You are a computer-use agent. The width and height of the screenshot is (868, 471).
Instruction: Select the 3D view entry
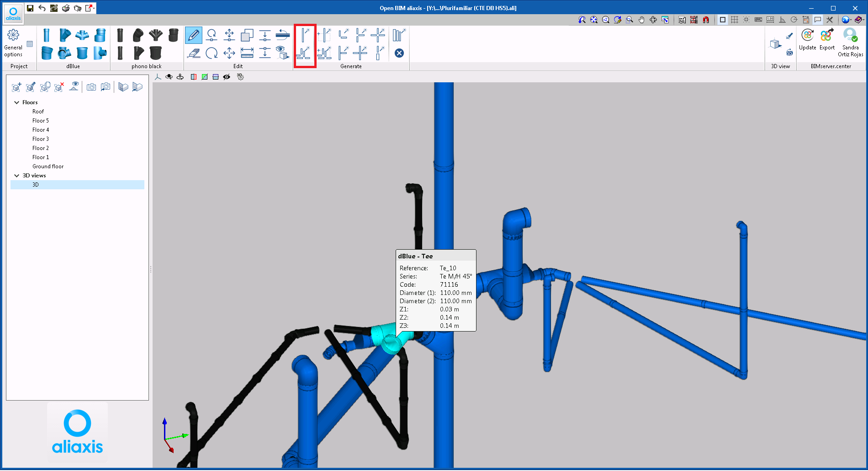[77, 185]
